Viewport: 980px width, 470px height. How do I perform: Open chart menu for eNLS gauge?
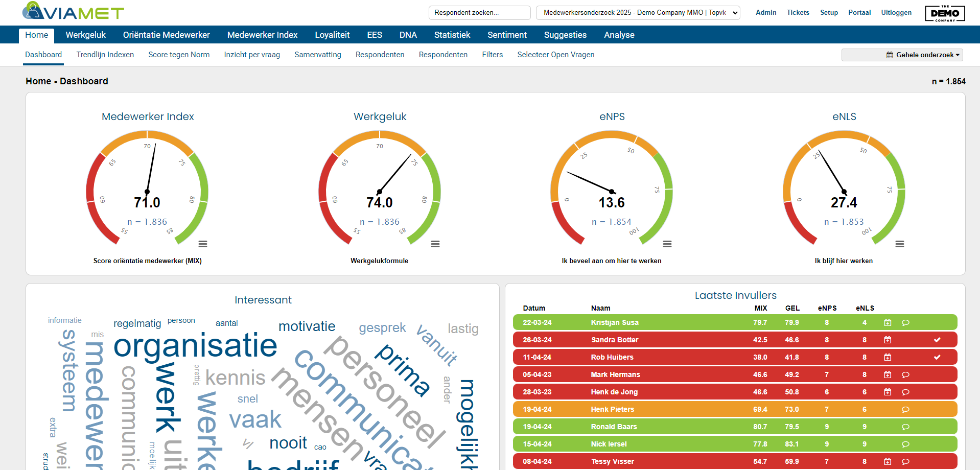(900, 244)
